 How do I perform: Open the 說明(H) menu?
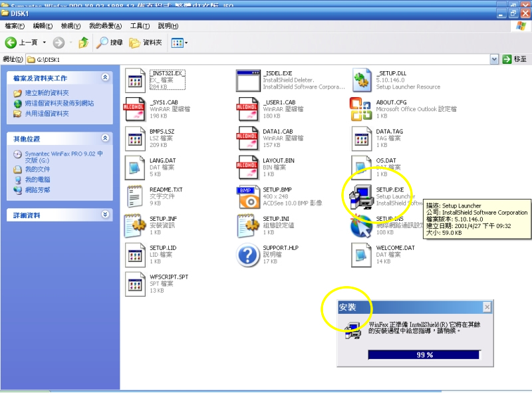[168, 26]
